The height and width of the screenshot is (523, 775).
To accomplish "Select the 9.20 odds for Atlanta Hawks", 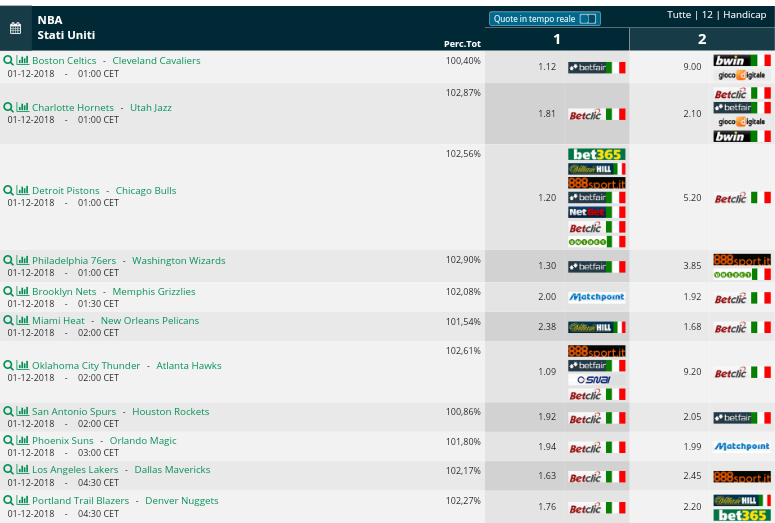I will (692, 372).
